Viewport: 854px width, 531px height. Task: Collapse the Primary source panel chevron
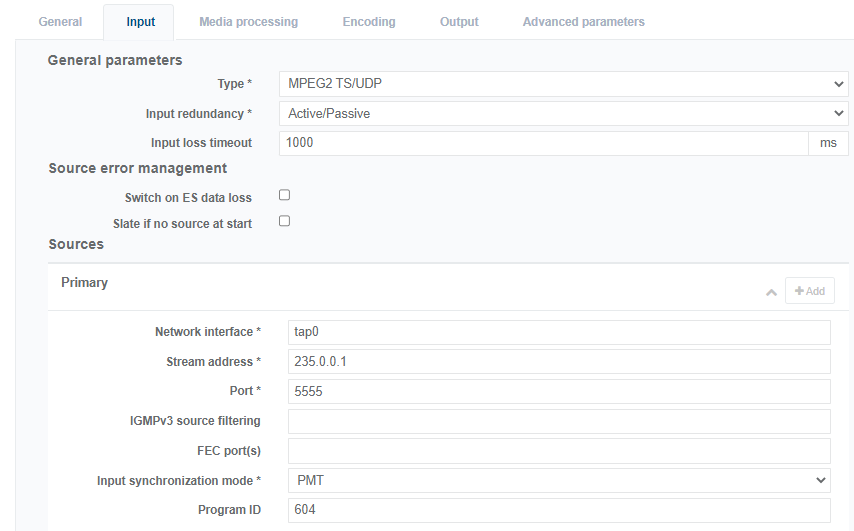[x=771, y=292]
